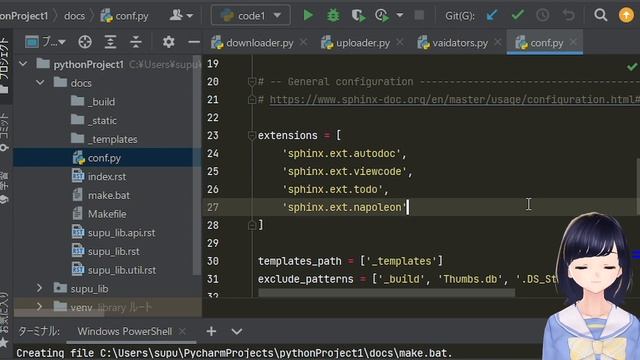Open make.bat in project tree
Image resolution: width=640 pixels, height=360 pixels.
109,196
